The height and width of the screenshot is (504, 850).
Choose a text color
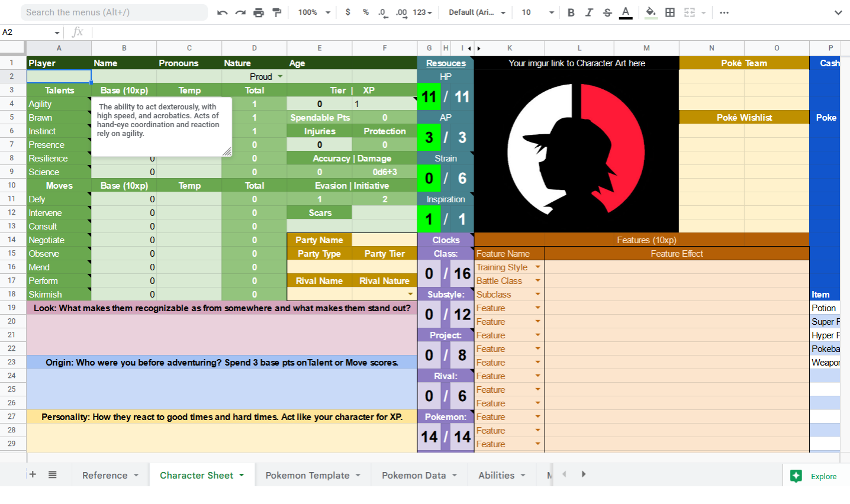(x=626, y=12)
